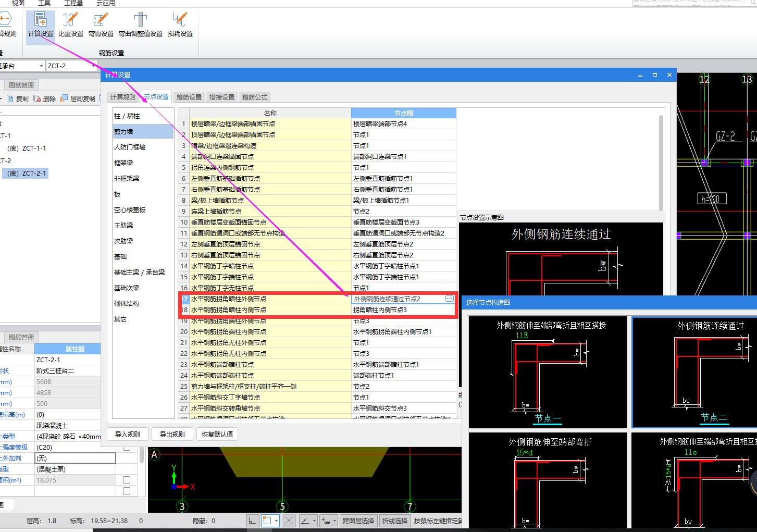The width and height of the screenshot is (757, 532).
Task: Click the 导出规则 button
Action: point(172,434)
